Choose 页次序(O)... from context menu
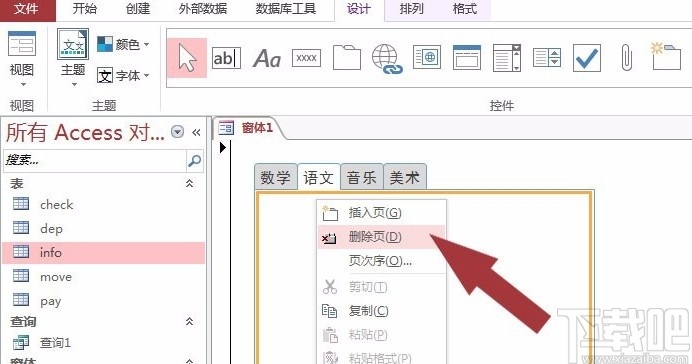The height and width of the screenshot is (364, 692). [381, 261]
